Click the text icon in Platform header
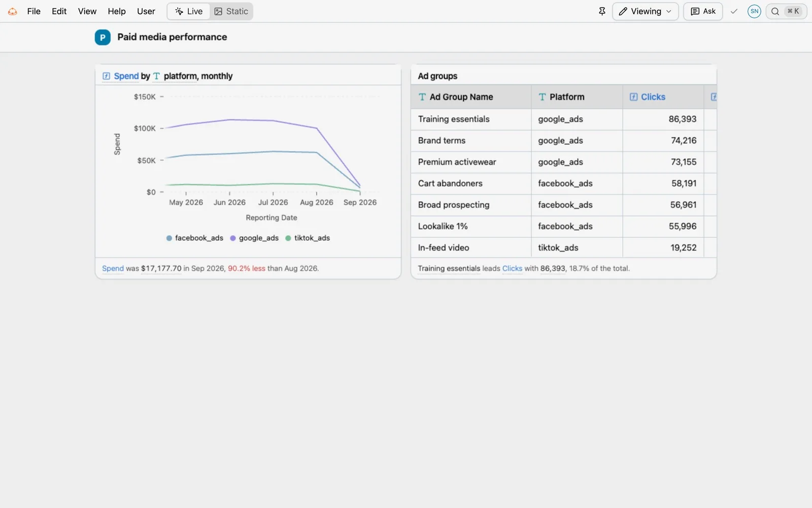812x508 pixels. tap(542, 97)
